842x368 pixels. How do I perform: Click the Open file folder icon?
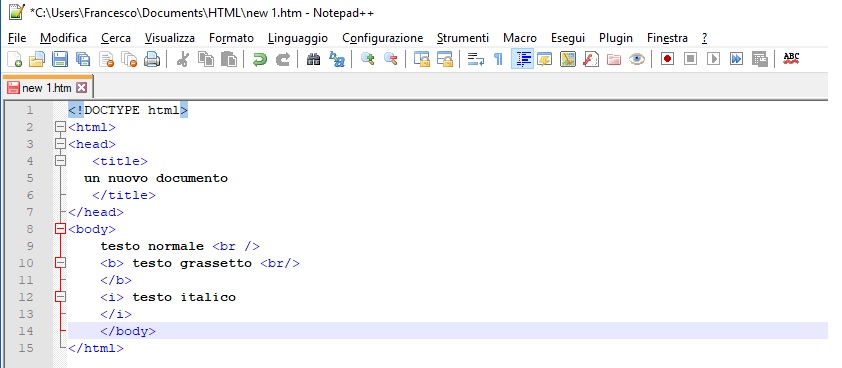37,59
